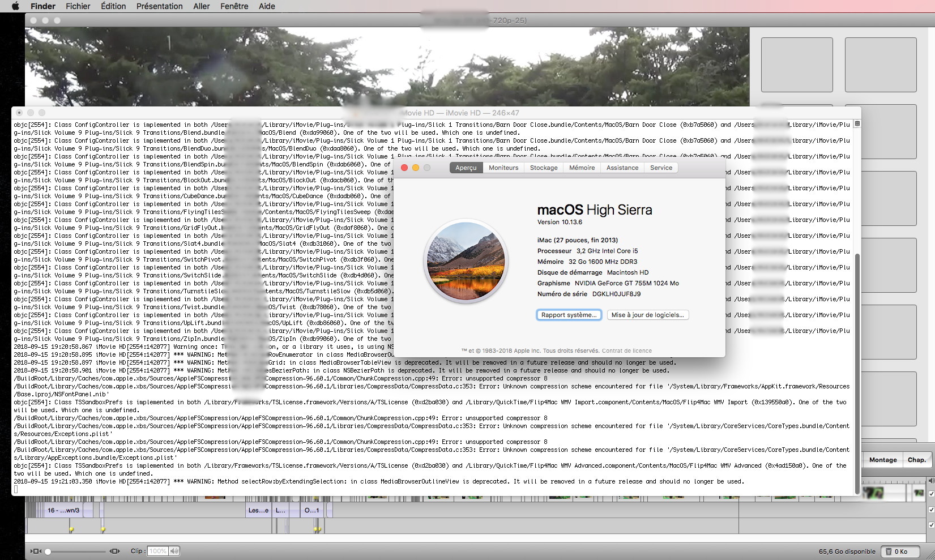Click the Mémoire 32 Go 1600 MHz DDR3 line
Screen dimensions: 935x560
pyautogui.click(x=587, y=262)
